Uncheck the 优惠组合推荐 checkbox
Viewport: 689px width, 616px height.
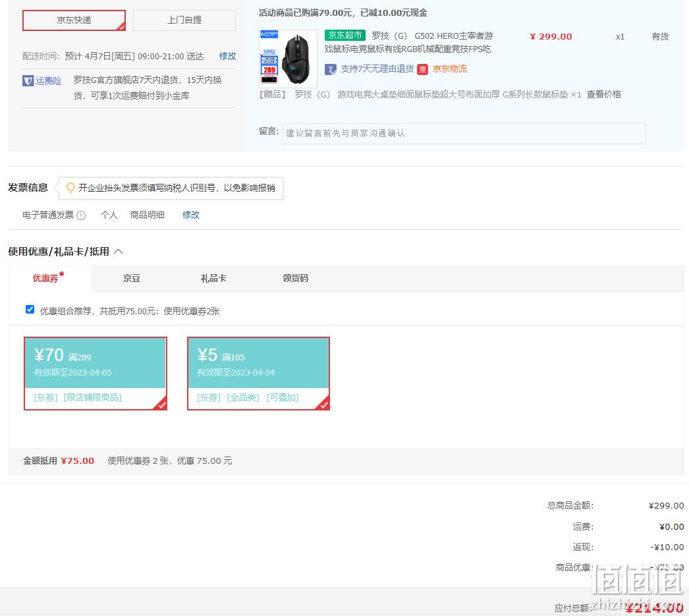pos(30,310)
